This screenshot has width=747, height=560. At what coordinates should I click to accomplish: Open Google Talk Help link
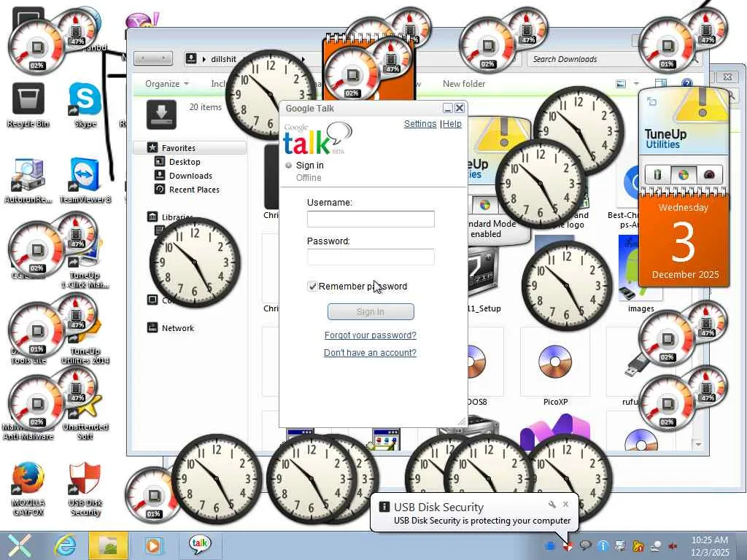[452, 124]
